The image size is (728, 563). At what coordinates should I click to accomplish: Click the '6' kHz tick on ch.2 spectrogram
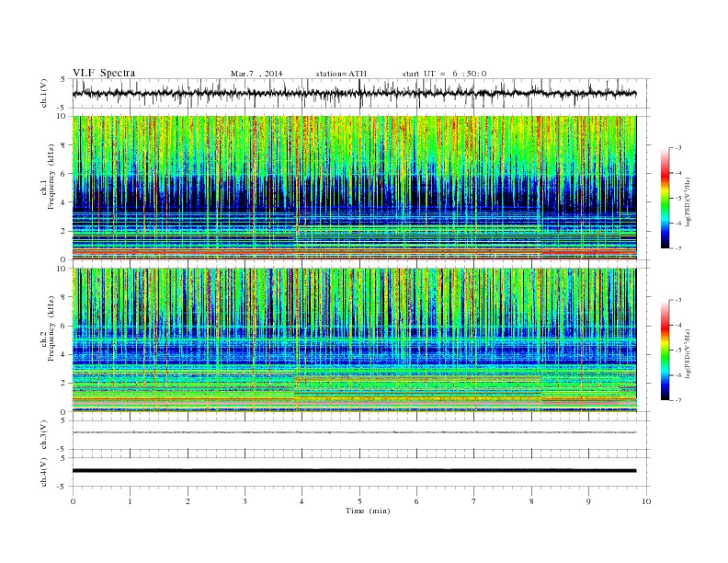coord(63,326)
